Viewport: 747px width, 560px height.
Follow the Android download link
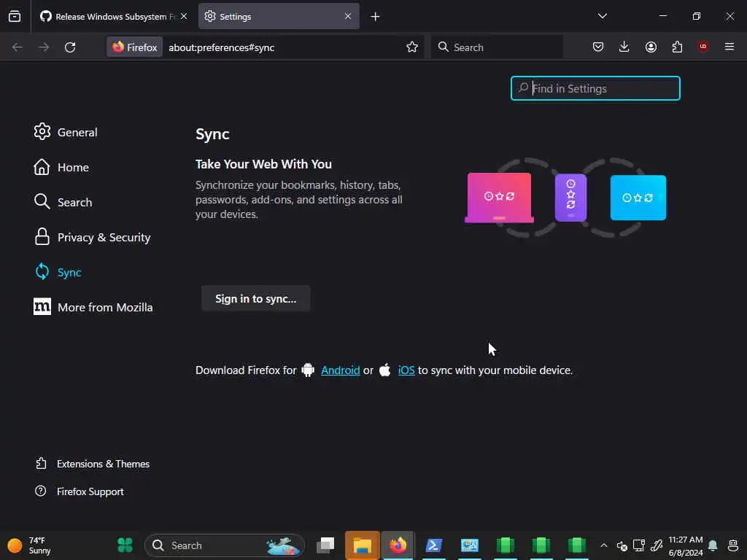click(x=340, y=370)
